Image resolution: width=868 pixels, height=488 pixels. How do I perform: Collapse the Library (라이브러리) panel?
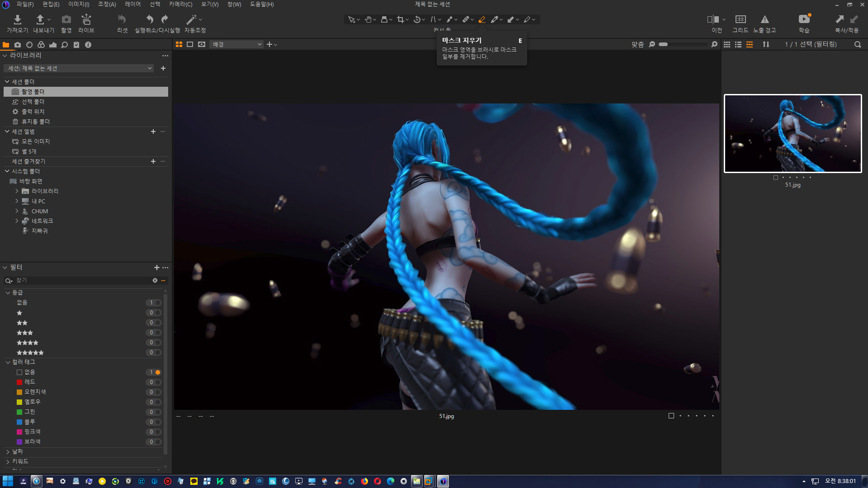5,55
